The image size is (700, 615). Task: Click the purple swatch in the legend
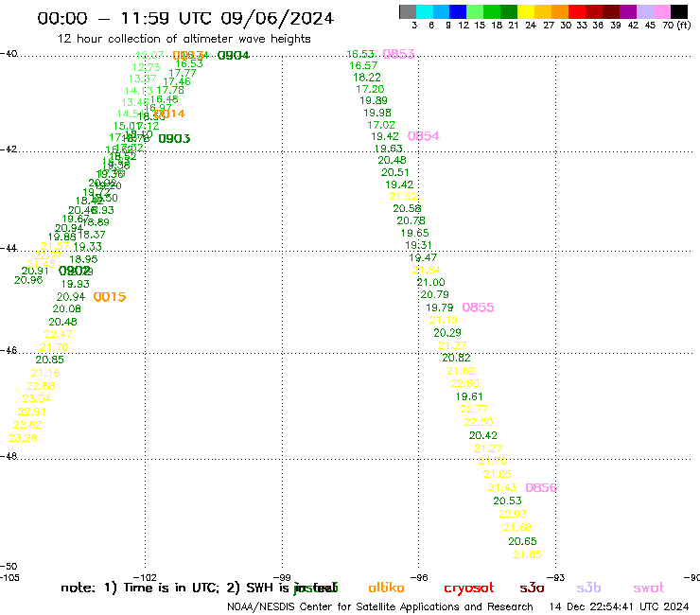(628, 11)
